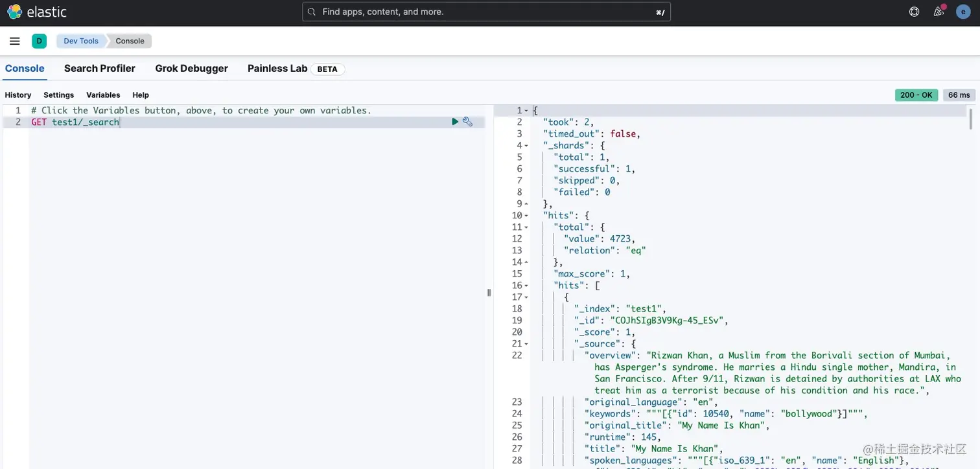
Task: Collapse the outer "hits" object at line 10
Action: pos(526,216)
